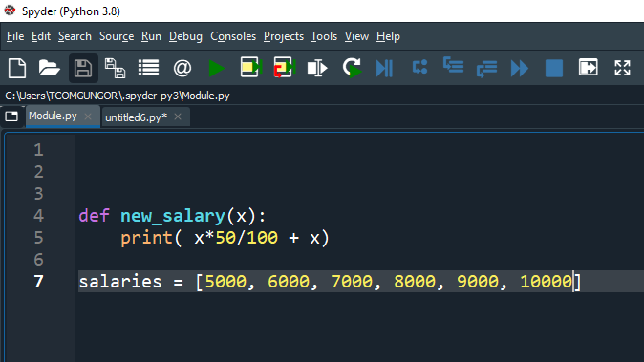Open the Tools menu
Image resolution: width=644 pixels, height=362 pixels.
coord(324,36)
